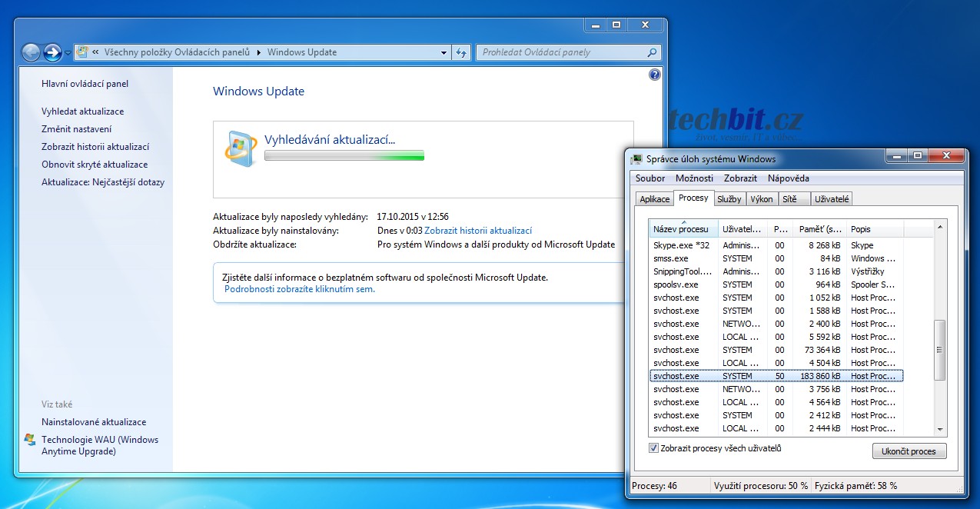
Task: Switch to Aplikace tab
Action: [x=655, y=199]
